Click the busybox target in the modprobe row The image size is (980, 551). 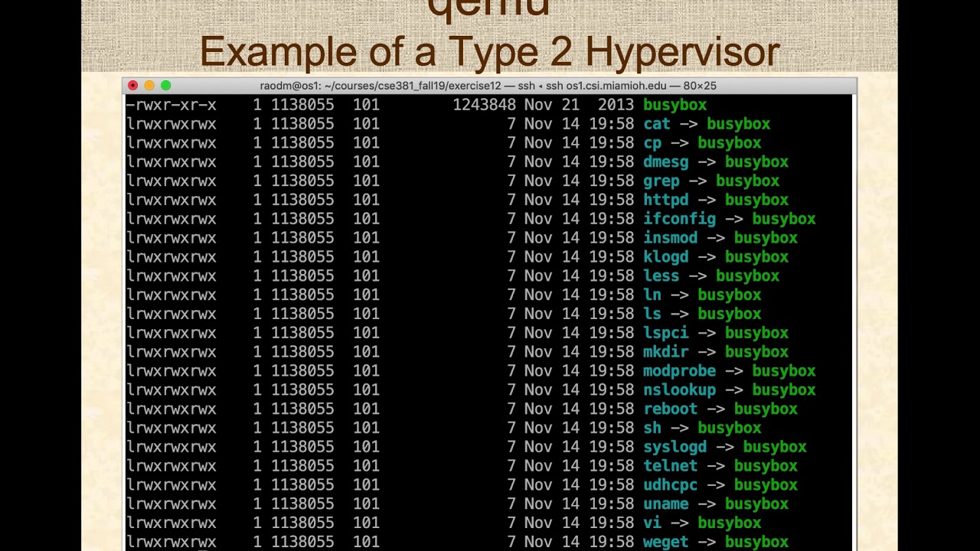pyautogui.click(x=783, y=371)
